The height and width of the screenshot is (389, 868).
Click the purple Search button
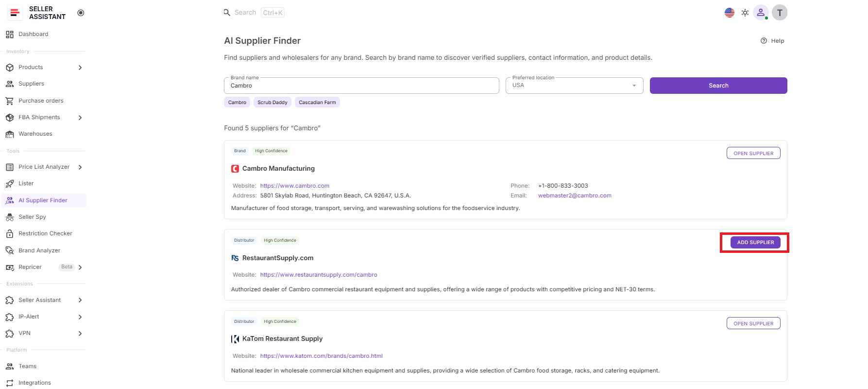pos(718,86)
